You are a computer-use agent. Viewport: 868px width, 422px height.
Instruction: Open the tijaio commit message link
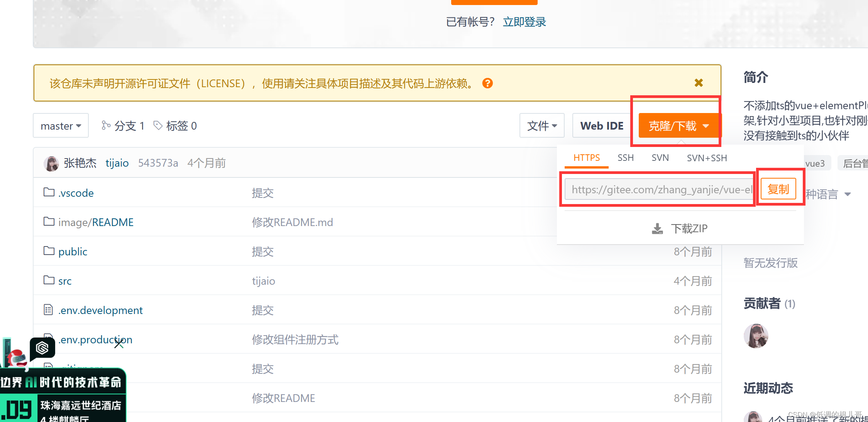coord(117,163)
